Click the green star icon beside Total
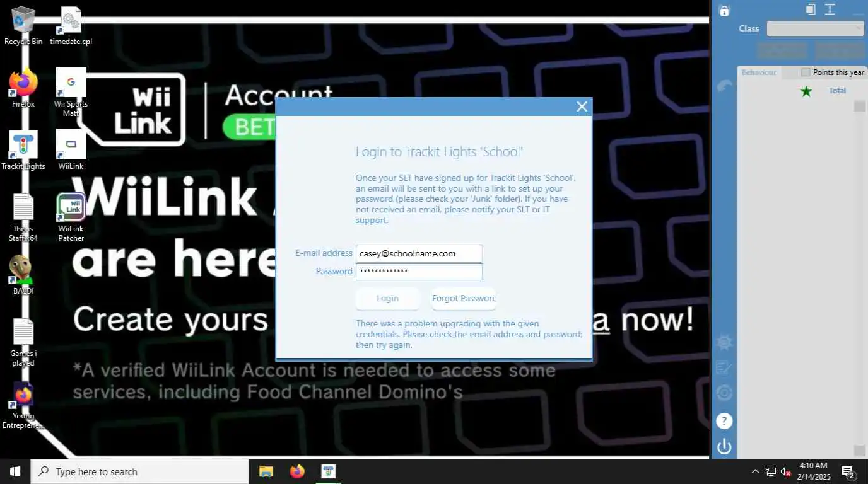The width and height of the screenshot is (868, 484). click(x=806, y=91)
